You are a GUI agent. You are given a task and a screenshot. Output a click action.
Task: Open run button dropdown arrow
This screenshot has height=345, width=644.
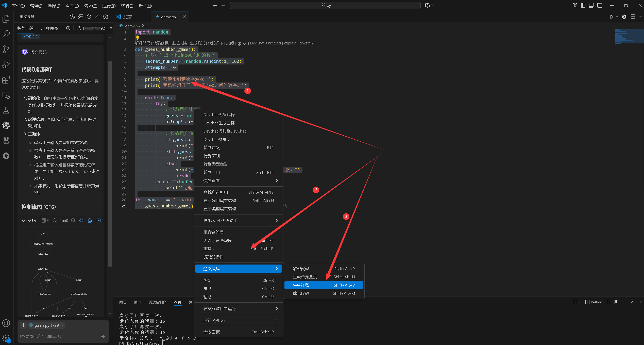tap(617, 17)
